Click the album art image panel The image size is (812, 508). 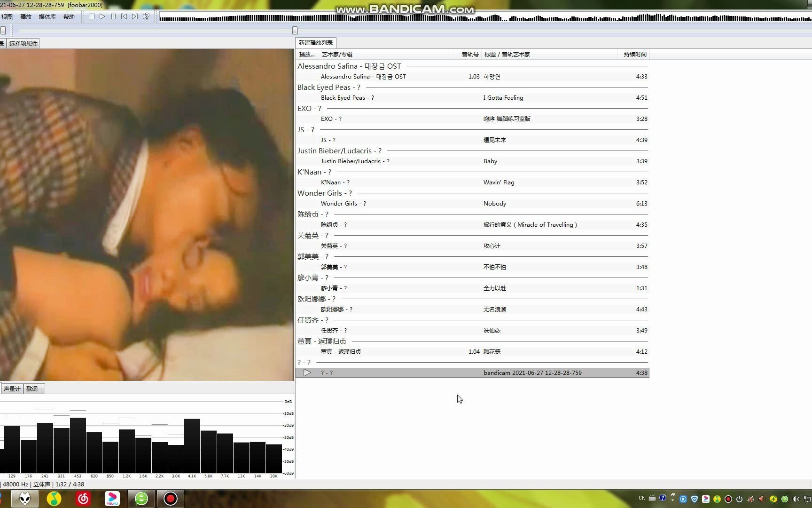(x=146, y=214)
